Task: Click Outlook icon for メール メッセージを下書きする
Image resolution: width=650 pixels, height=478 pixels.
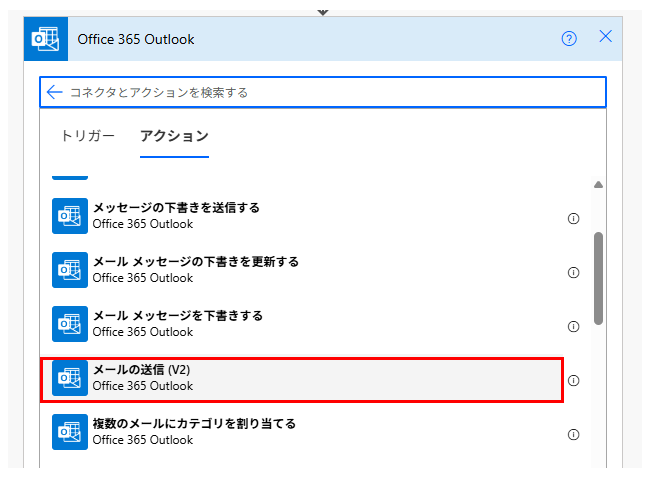Action: click(70, 324)
